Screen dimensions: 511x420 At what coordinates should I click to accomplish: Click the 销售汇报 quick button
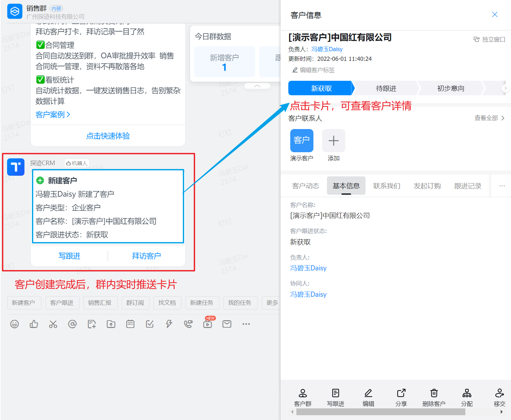coord(100,303)
